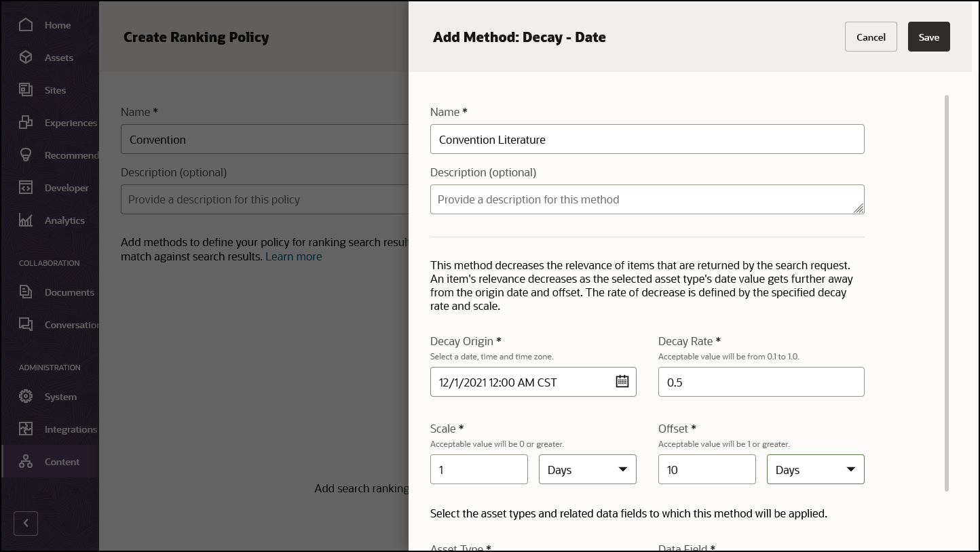Open the System gear icon
Viewport: 980px width, 552px height.
pos(26,397)
